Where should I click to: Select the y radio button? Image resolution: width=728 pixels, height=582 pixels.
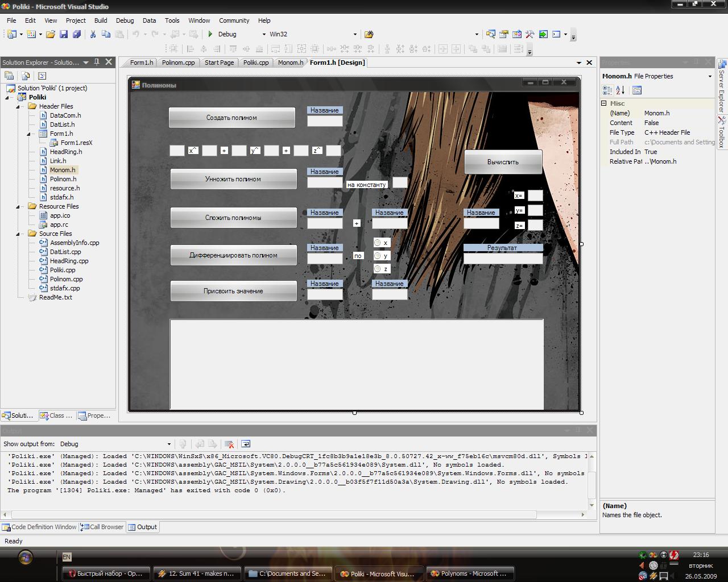[x=377, y=256]
